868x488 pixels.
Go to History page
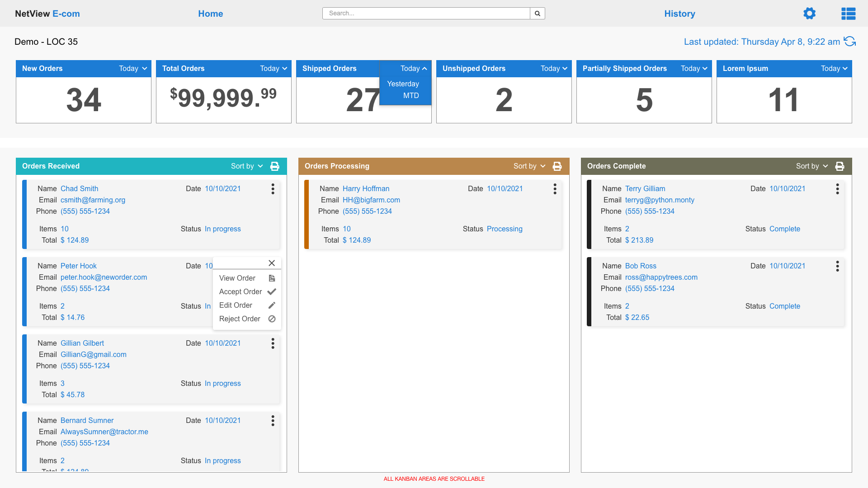click(679, 14)
